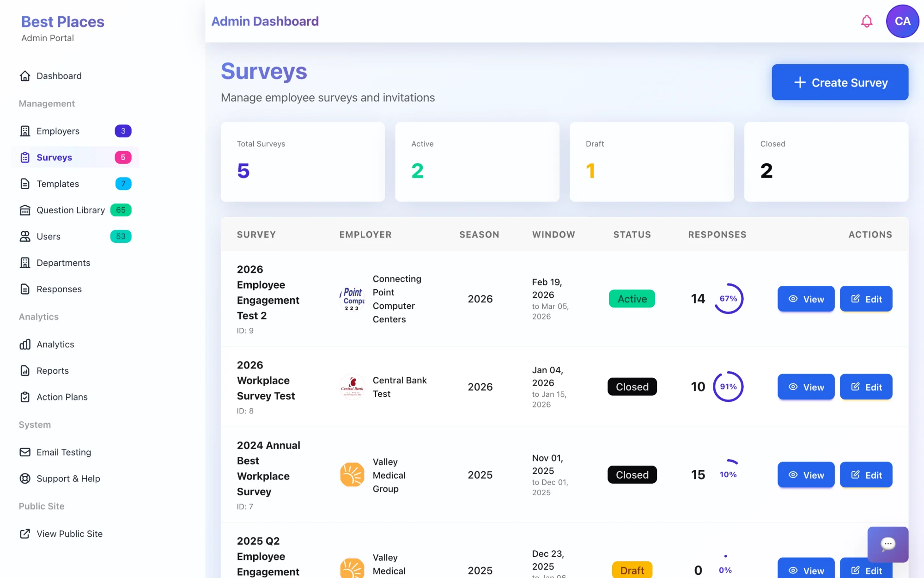Click the Closed surveys stat card

pos(826,162)
